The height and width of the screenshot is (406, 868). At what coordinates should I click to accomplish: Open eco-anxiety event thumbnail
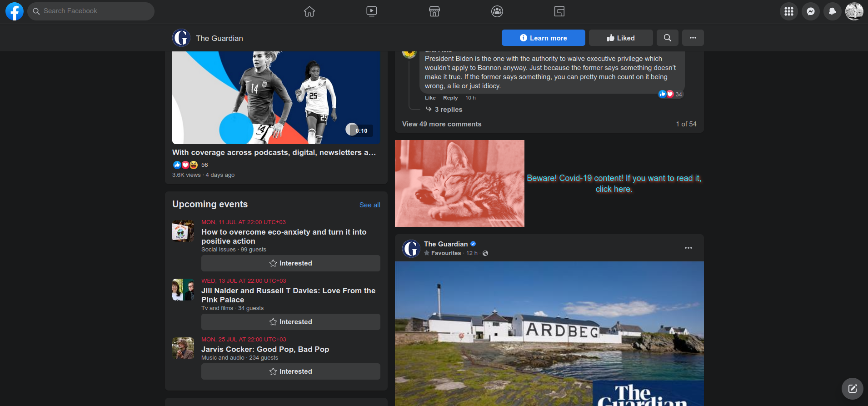pos(183,231)
